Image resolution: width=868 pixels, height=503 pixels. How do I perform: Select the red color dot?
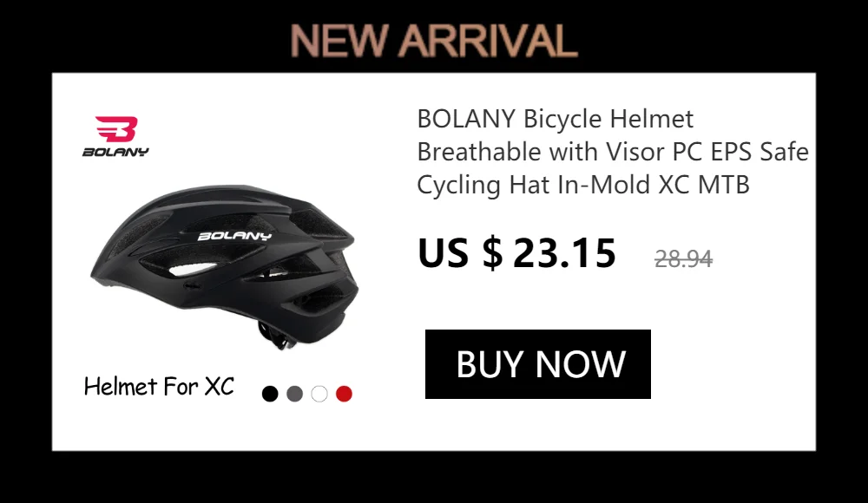344,394
